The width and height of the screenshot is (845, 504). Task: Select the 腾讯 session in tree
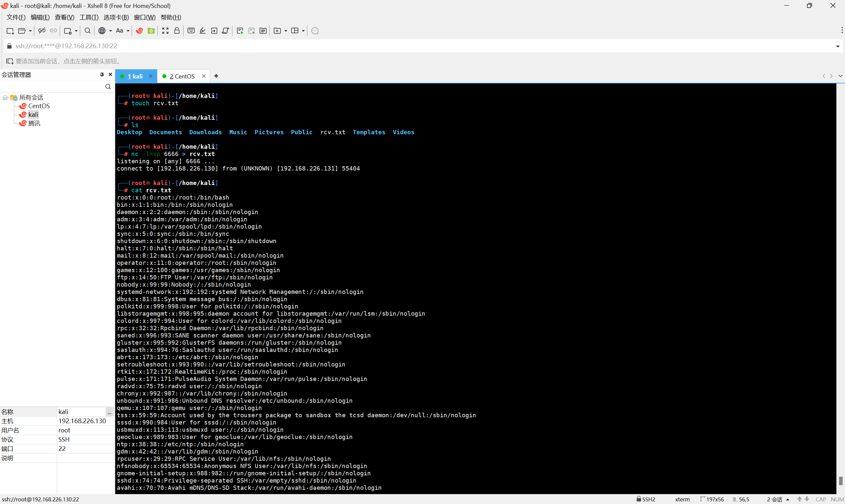point(34,123)
